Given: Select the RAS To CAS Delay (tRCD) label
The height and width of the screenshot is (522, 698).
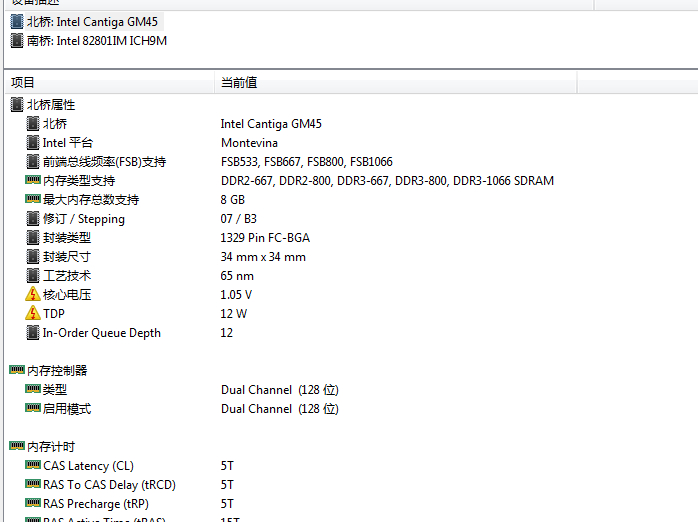Looking at the screenshot, I should pyautogui.click(x=109, y=485).
